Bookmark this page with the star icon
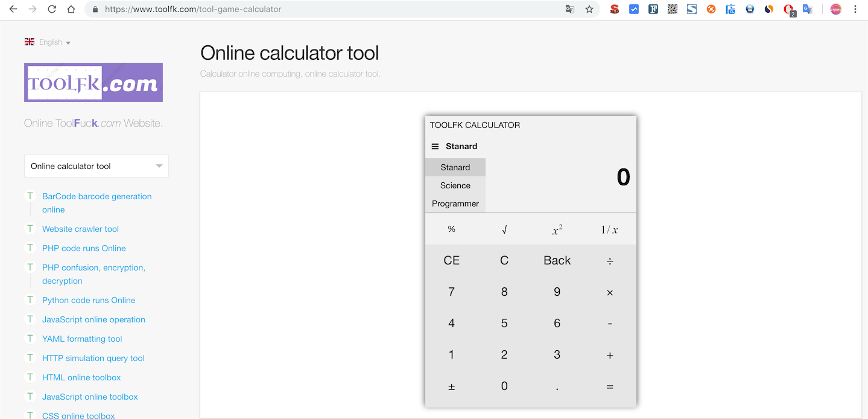This screenshot has width=868, height=419. [589, 9]
